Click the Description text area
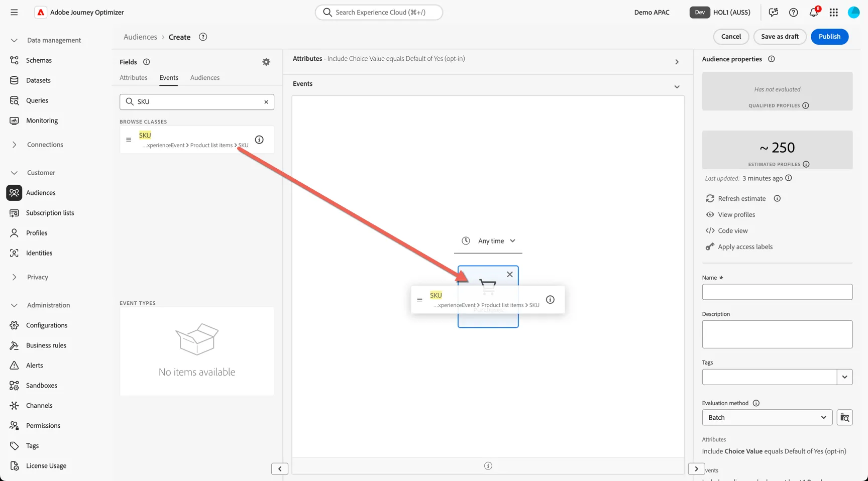The width and height of the screenshot is (868, 481). point(777,334)
